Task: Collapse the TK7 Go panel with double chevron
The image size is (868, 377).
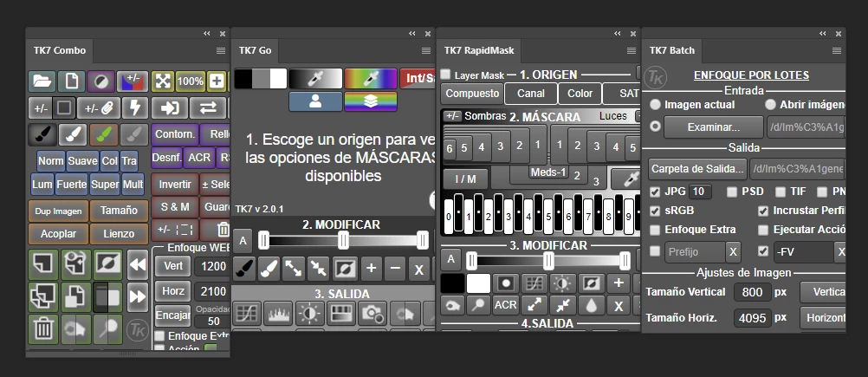Action: pos(412,34)
